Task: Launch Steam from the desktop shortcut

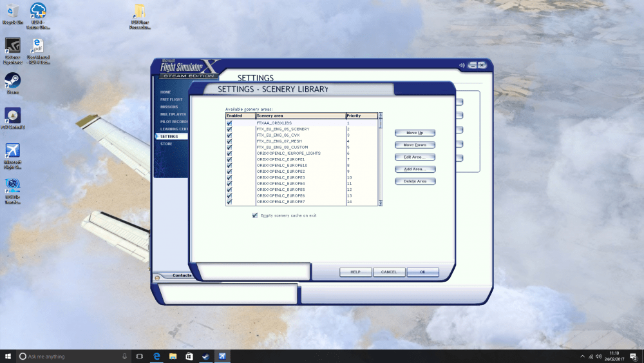Action: click(12, 83)
